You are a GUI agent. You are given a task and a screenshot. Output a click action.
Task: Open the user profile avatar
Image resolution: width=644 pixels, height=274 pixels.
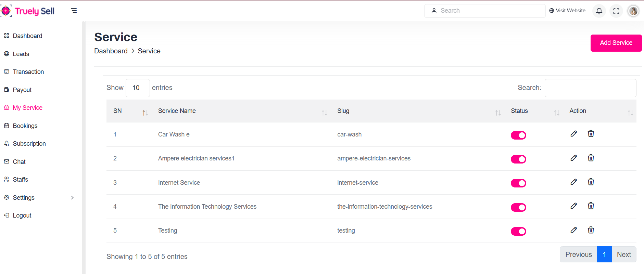click(x=633, y=11)
